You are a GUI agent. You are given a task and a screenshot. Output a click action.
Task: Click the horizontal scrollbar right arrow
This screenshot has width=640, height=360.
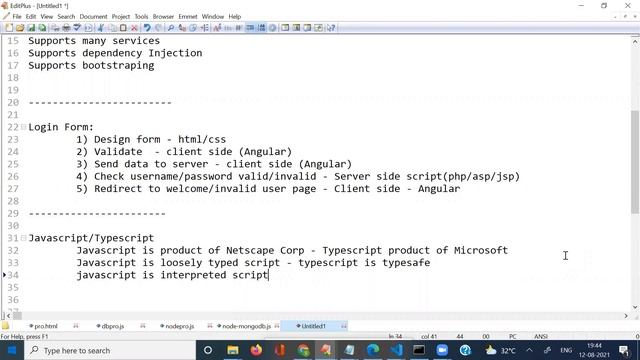pyautogui.click(x=626, y=316)
